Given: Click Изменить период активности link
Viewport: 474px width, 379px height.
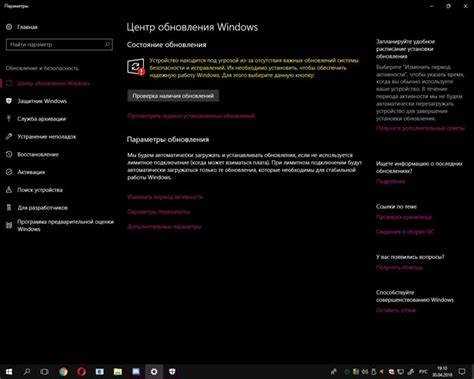Looking at the screenshot, I should (x=165, y=197).
